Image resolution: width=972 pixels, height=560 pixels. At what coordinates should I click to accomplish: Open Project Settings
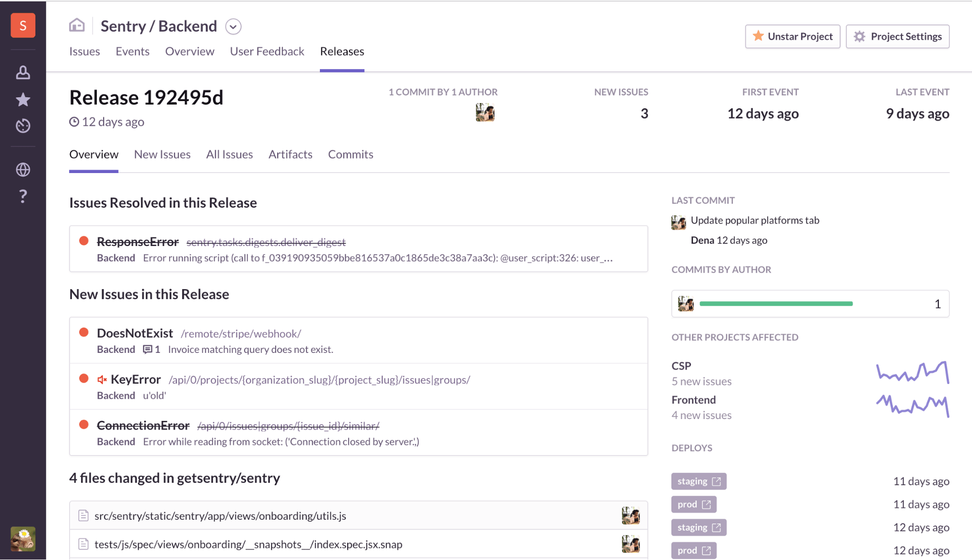897,36
